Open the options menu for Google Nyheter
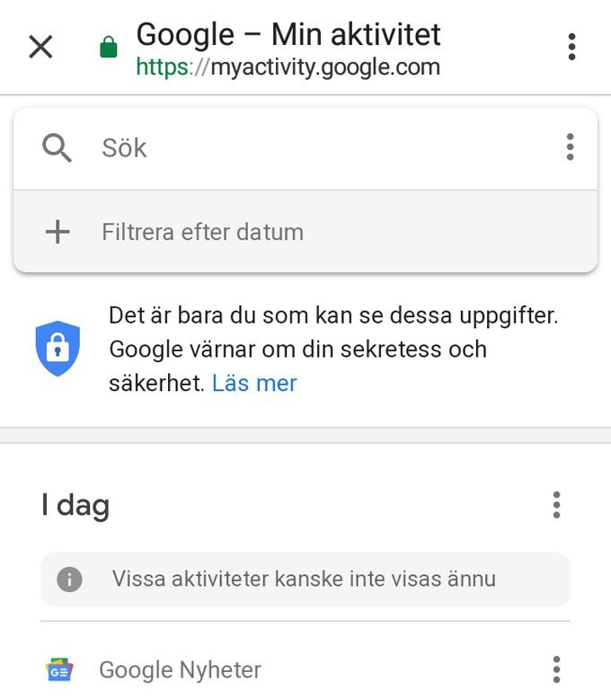This screenshot has height=700, width=611. 556,669
